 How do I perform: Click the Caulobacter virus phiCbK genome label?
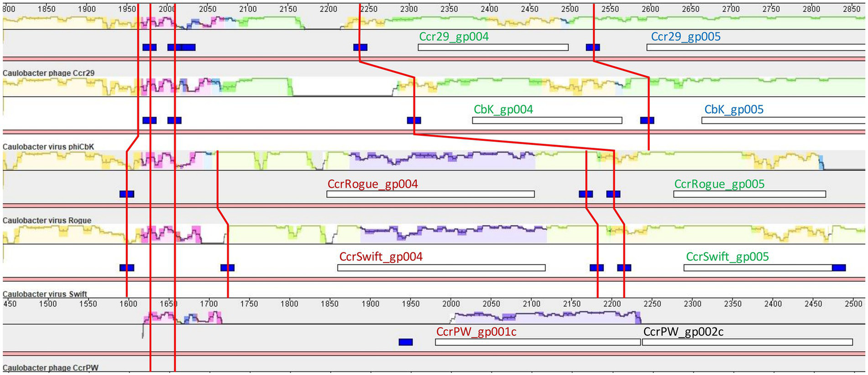click(x=49, y=147)
